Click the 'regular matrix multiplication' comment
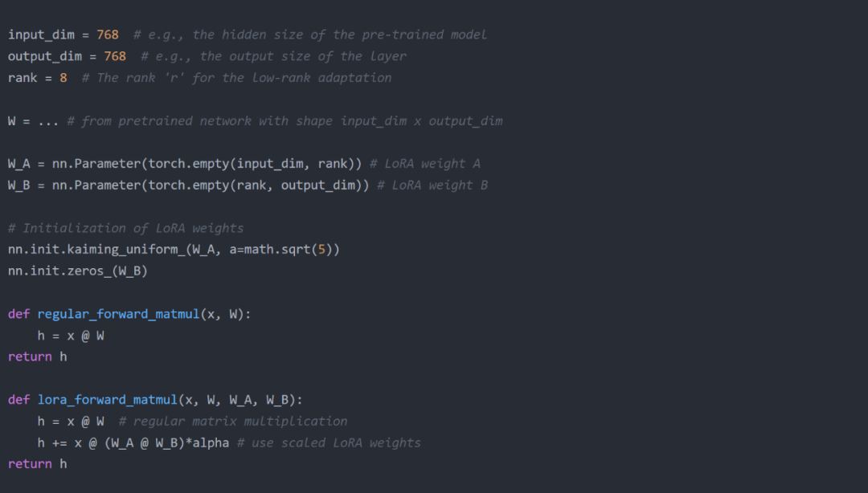This screenshot has height=493, width=868. (x=233, y=421)
